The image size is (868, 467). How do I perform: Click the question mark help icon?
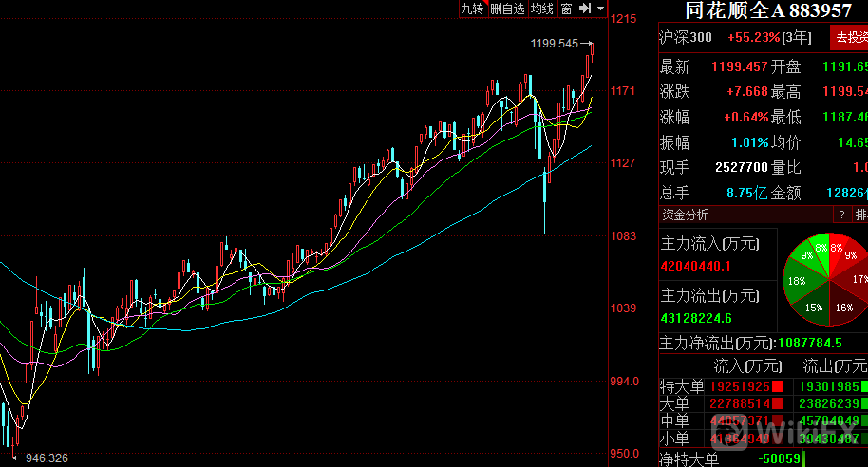841,215
